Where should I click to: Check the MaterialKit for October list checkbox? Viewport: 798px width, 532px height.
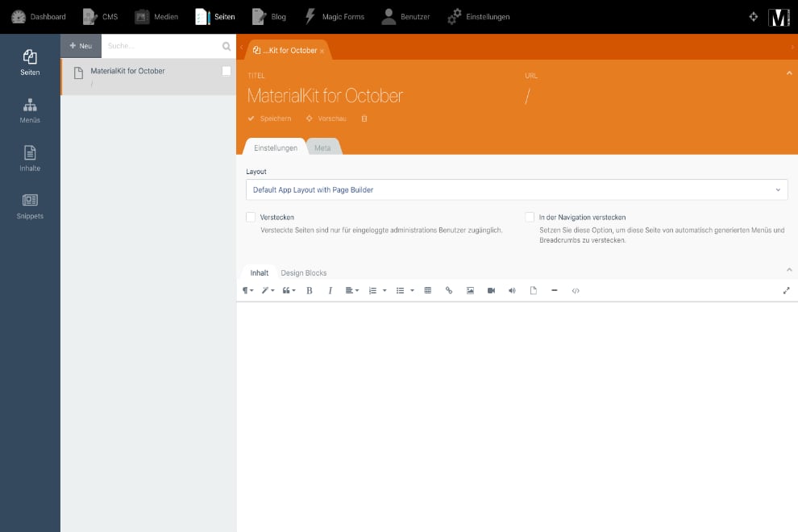pyautogui.click(x=227, y=71)
